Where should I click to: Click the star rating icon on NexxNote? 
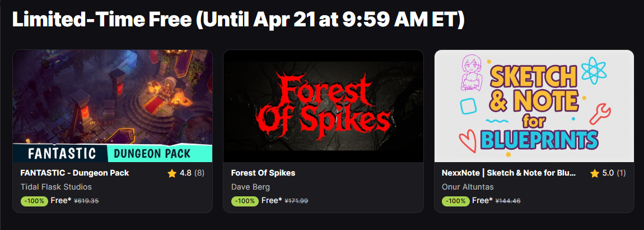pyautogui.click(x=595, y=173)
